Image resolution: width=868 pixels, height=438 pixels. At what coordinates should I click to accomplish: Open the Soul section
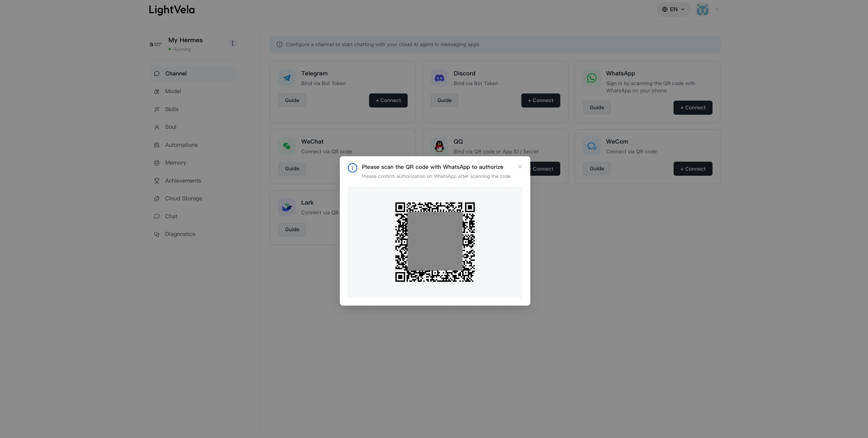(x=193, y=127)
